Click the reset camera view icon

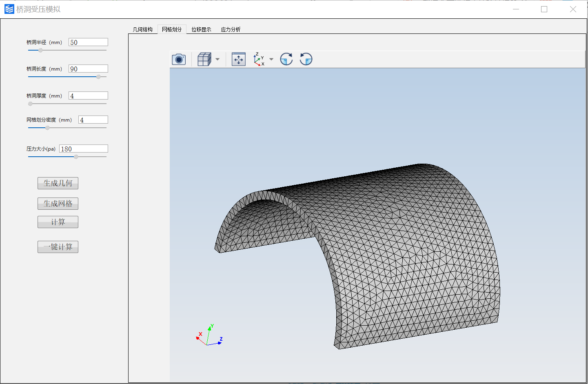click(239, 60)
